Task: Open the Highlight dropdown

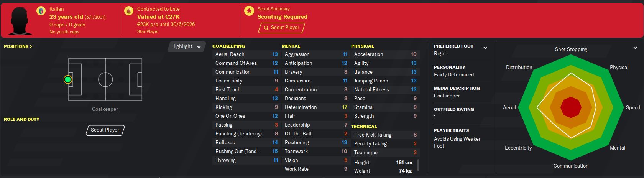Action: click(x=186, y=46)
